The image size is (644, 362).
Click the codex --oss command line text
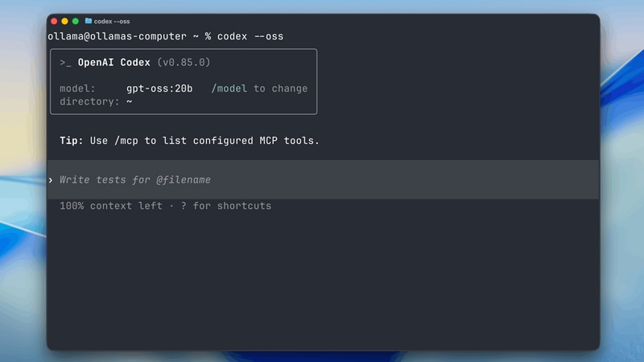pyautogui.click(x=250, y=36)
